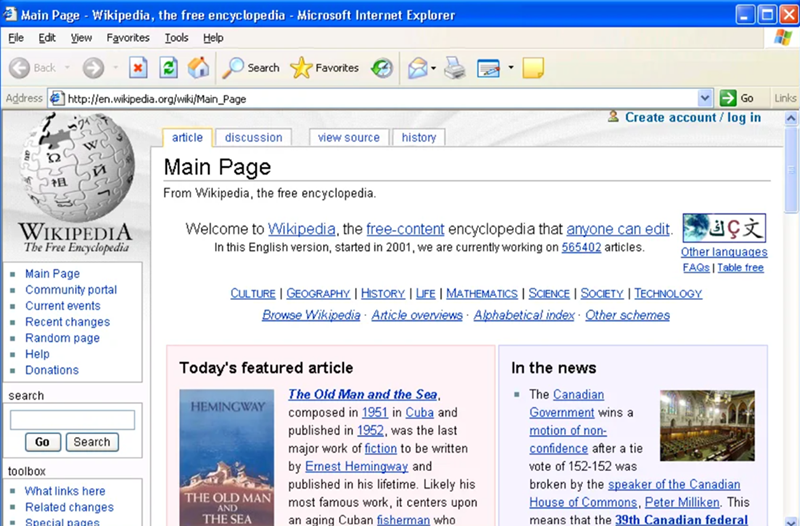
Task: Open the Related changes toolbox link
Action: [x=69, y=508]
